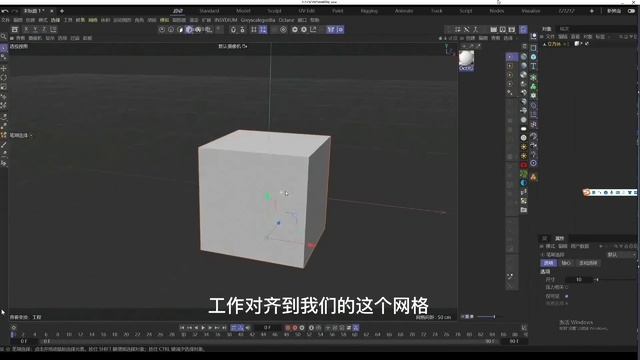This screenshot has height=360, width=640.
Task: Click the brush tool in left toolbar
Action: pyautogui.click(x=4, y=145)
